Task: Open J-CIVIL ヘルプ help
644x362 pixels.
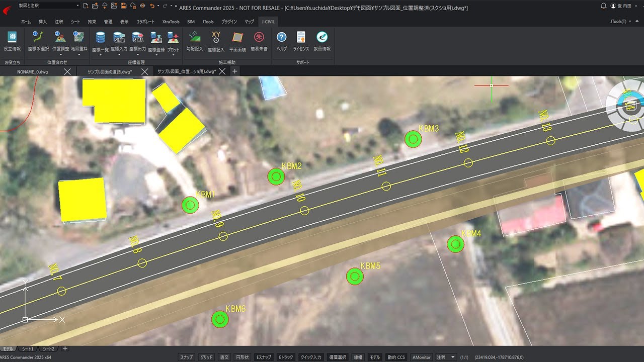Action: pos(282,41)
